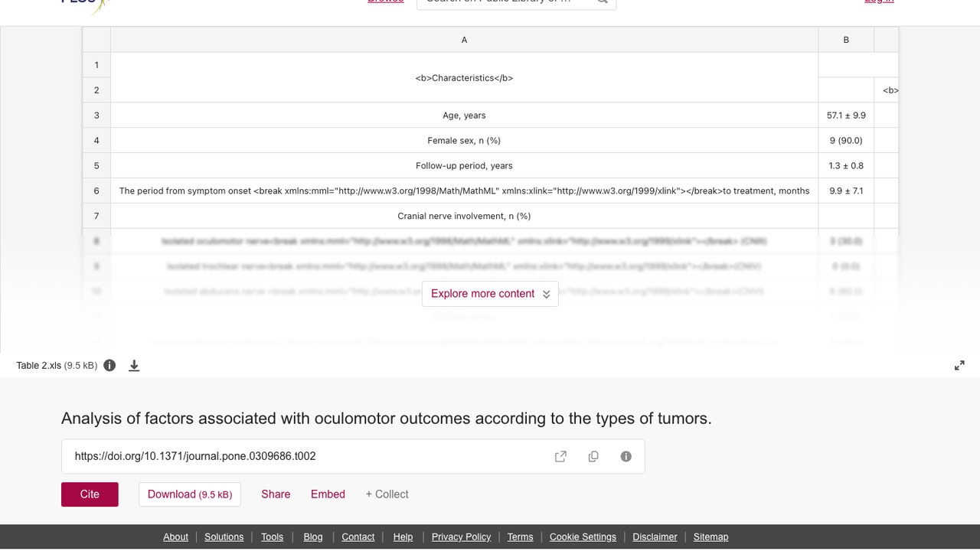This screenshot has height=551, width=980.
Task: Go to the Solutions footer link
Action: click(x=224, y=537)
